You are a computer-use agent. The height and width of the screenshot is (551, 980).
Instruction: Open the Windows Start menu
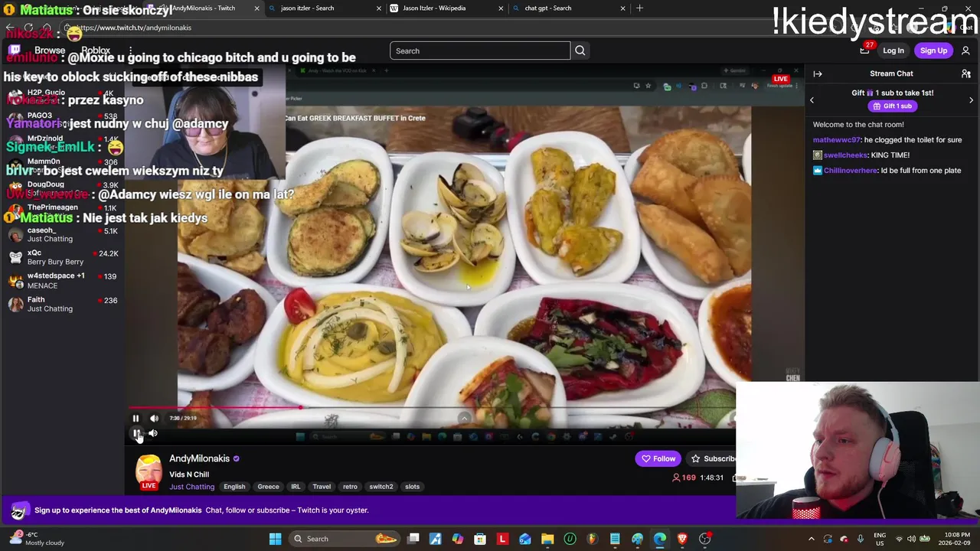[x=275, y=539]
